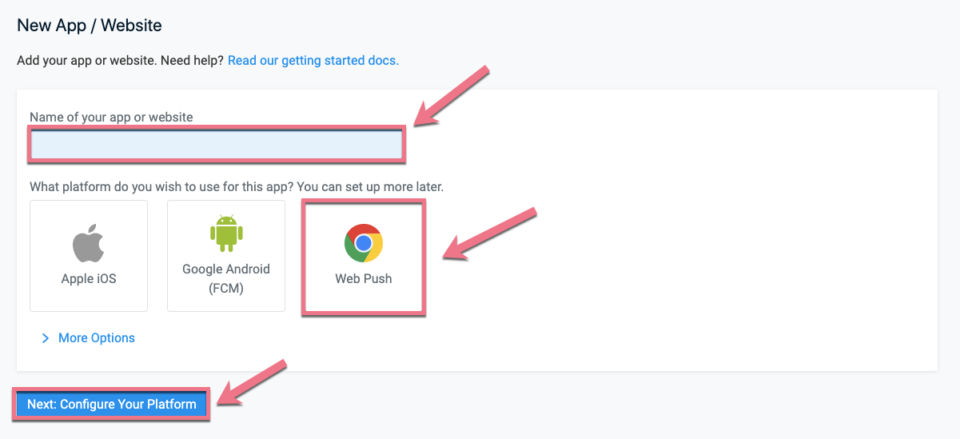
Task: Click the 'Apple iOS' label text
Action: (x=89, y=279)
